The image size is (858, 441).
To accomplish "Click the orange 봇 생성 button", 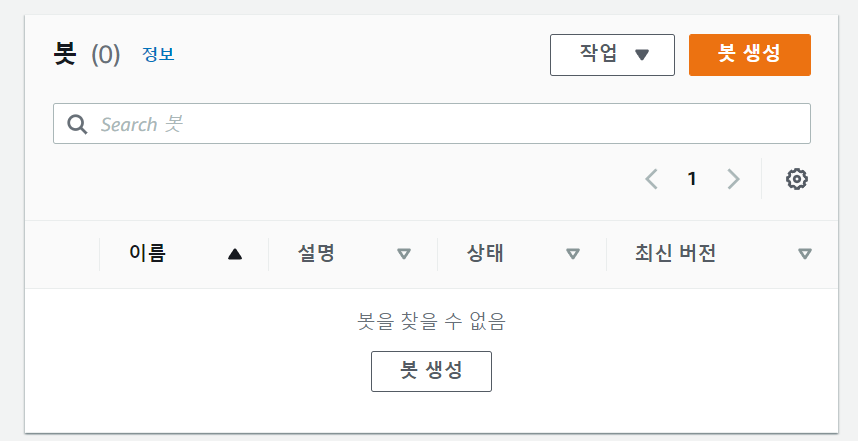I will (750, 55).
